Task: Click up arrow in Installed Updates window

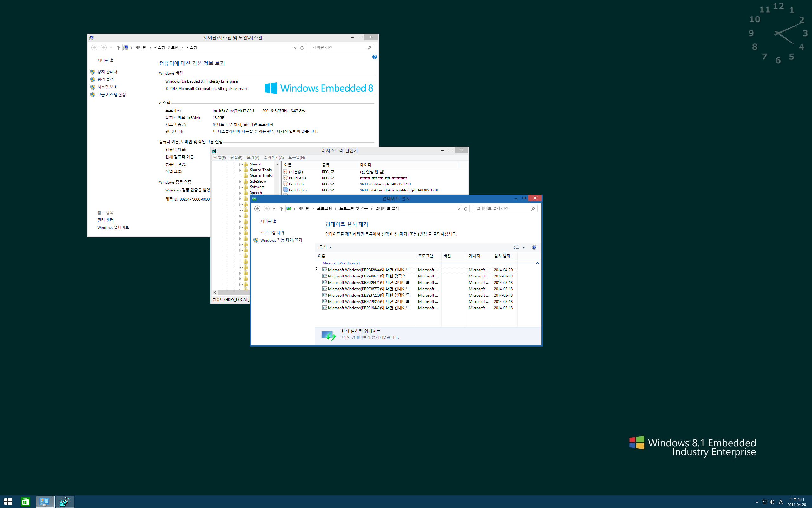Action: [281, 209]
